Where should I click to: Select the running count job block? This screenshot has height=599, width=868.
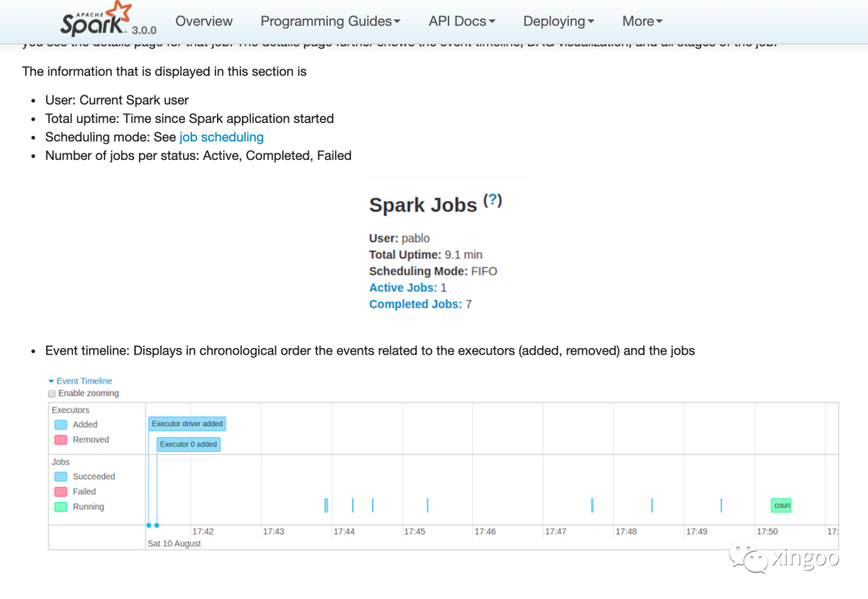(x=780, y=505)
